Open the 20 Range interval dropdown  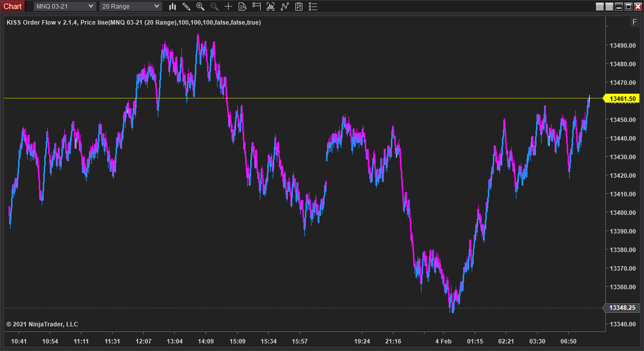tap(130, 6)
